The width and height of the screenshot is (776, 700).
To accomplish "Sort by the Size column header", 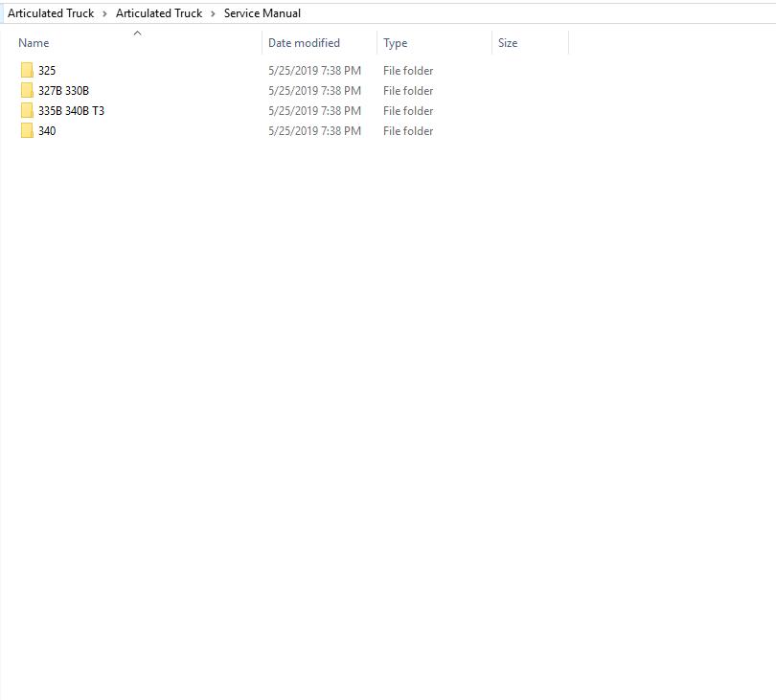I will coord(508,43).
